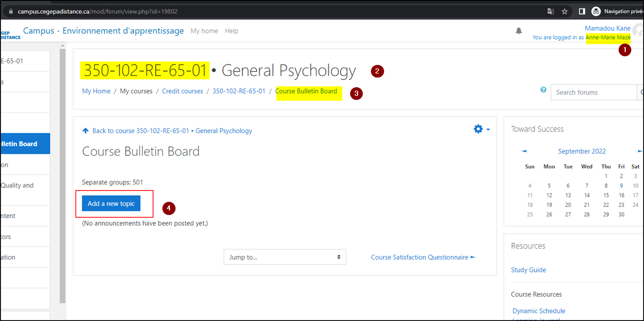Screen dimensions: 644x321
Task: Click the blue help question mark icon
Action: [x=543, y=90]
